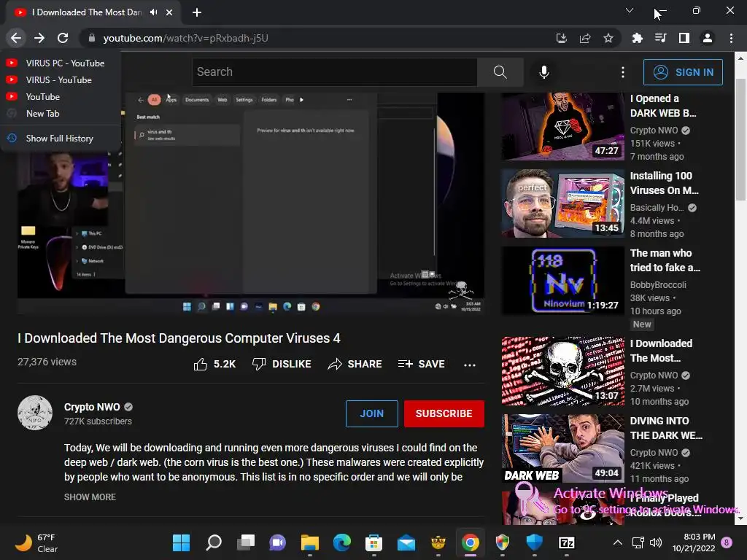The width and height of the screenshot is (747, 560).
Task: Open 'DIVING INTO THE DARK WE...' video title
Action: tap(666, 428)
